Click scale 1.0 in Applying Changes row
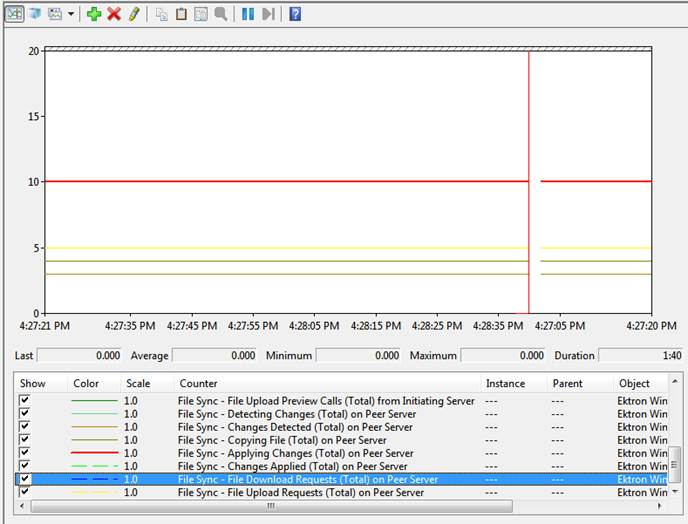688x524 pixels. tap(131, 453)
